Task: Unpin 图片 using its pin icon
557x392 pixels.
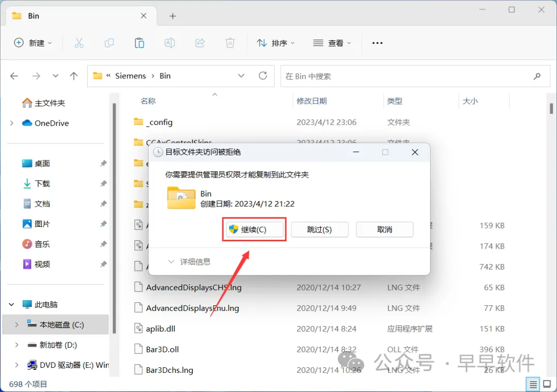Action: click(103, 224)
